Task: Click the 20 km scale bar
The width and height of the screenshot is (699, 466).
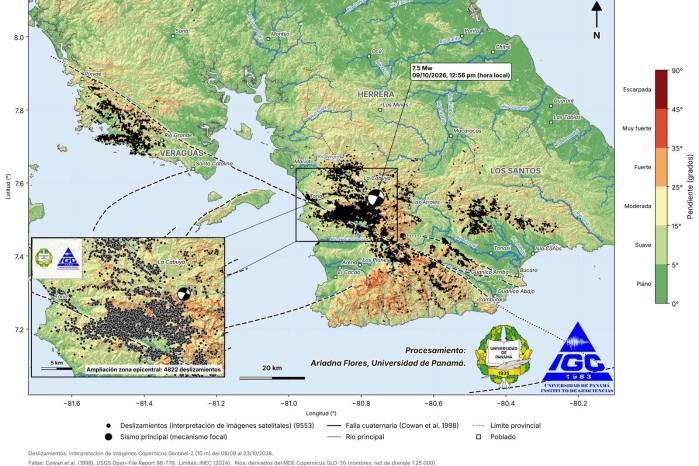Action: (272, 378)
